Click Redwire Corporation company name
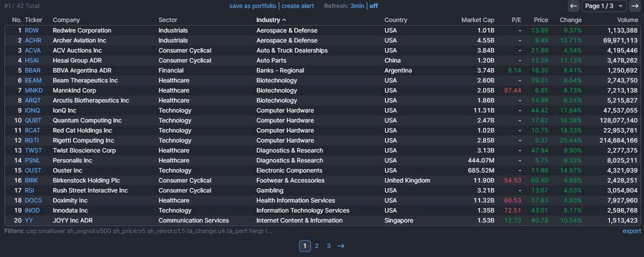 [82, 31]
